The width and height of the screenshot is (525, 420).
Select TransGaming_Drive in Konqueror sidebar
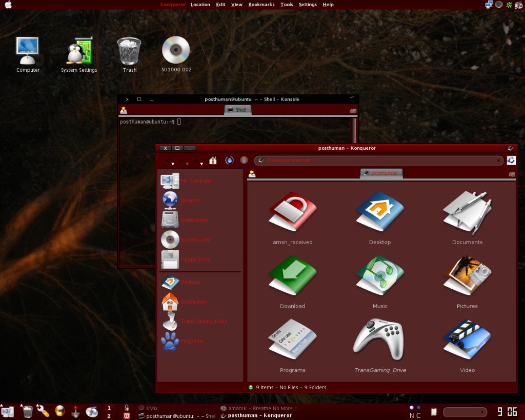point(194,321)
